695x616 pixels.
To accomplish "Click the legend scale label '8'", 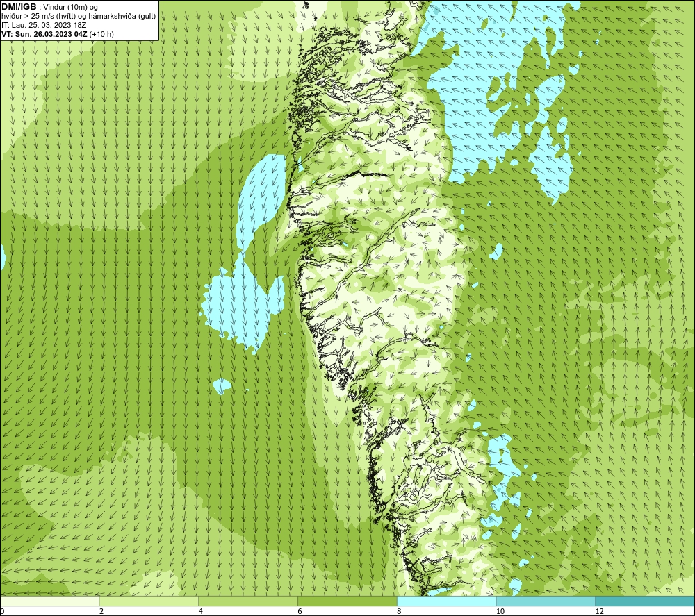I will 400,611.
